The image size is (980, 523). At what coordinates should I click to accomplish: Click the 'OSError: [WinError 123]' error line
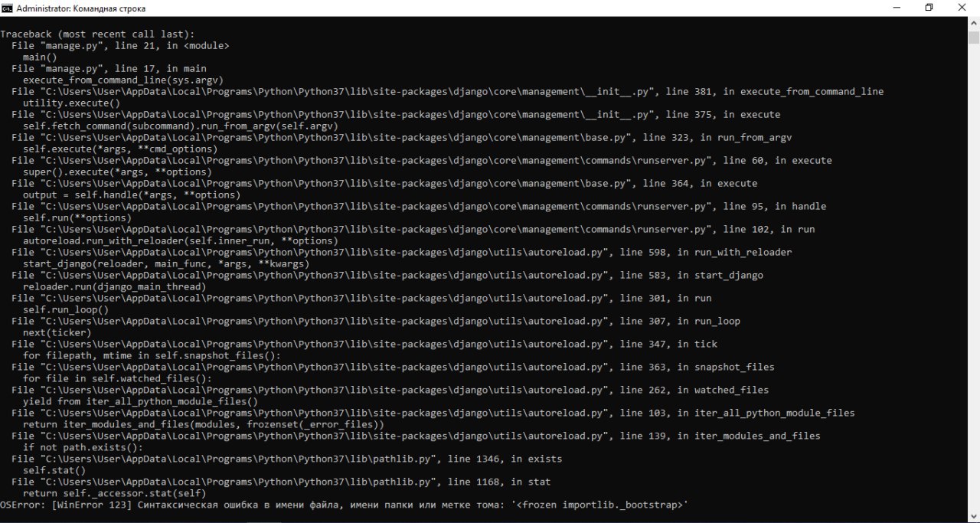click(345, 505)
